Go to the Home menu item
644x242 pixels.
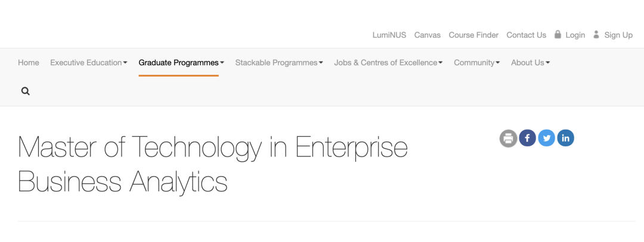coord(29,63)
